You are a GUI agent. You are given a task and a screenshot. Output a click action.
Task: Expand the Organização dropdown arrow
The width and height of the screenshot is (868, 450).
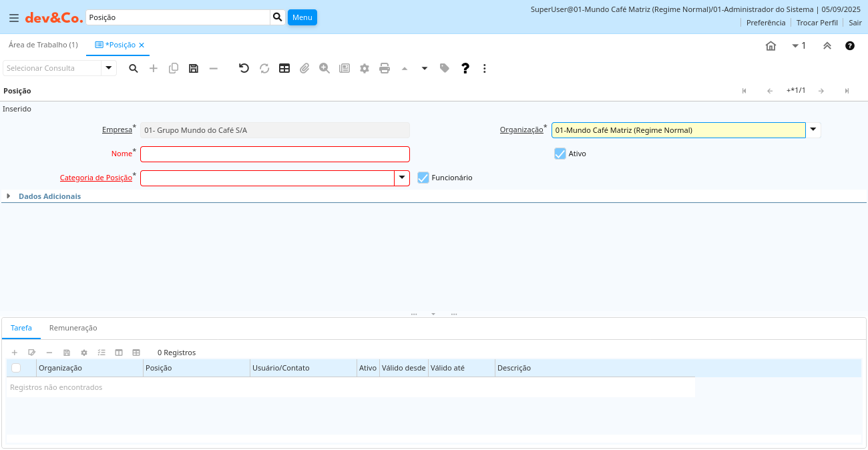pyautogui.click(x=813, y=130)
